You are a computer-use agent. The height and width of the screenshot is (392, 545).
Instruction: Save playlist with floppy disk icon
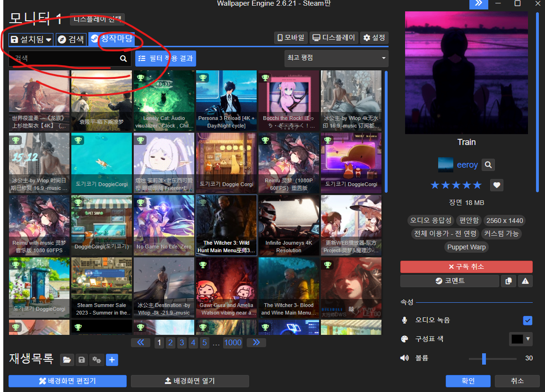[x=82, y=360]
